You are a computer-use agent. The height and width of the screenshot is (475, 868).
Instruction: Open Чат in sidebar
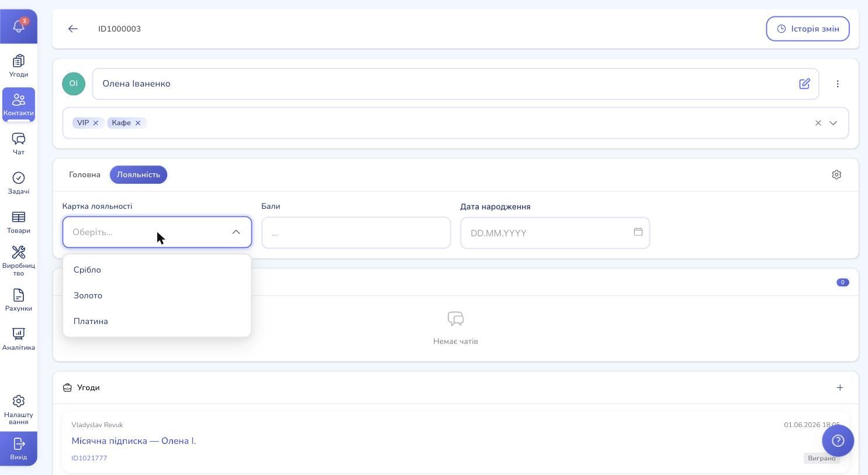(19, 144)
